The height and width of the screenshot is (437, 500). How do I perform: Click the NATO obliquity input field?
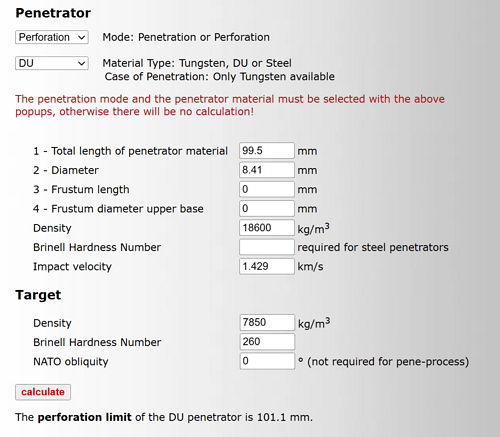click(x=267, y=361)
